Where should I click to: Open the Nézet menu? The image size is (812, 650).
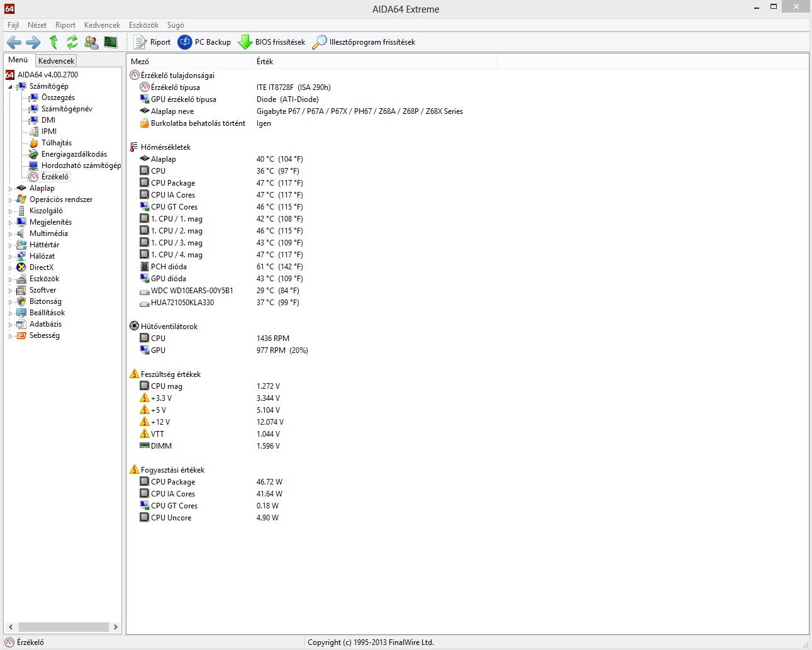pos(37,25)
